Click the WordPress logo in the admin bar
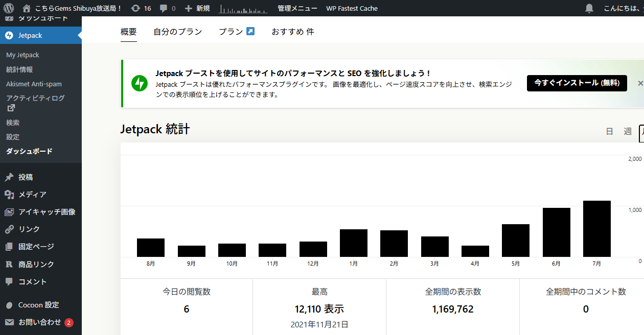Viewport: 644px width, 335px height. (x=9, y=8)
